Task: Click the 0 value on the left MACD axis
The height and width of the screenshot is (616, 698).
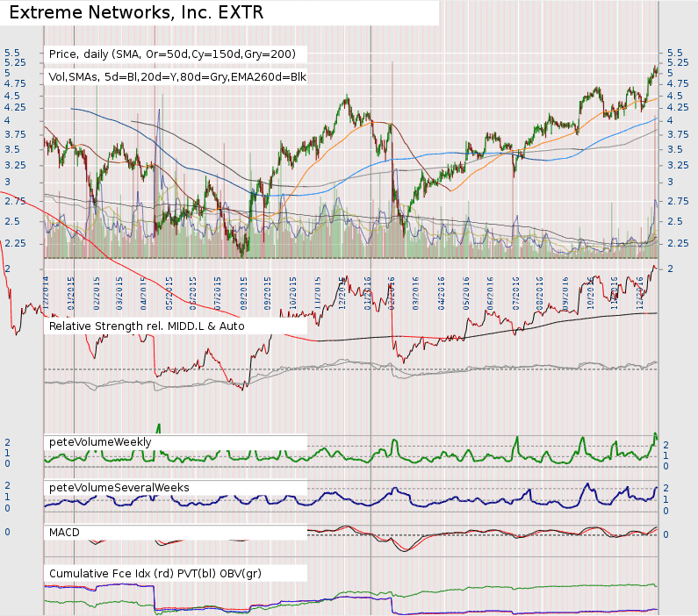Action: (x=7, y=532)
